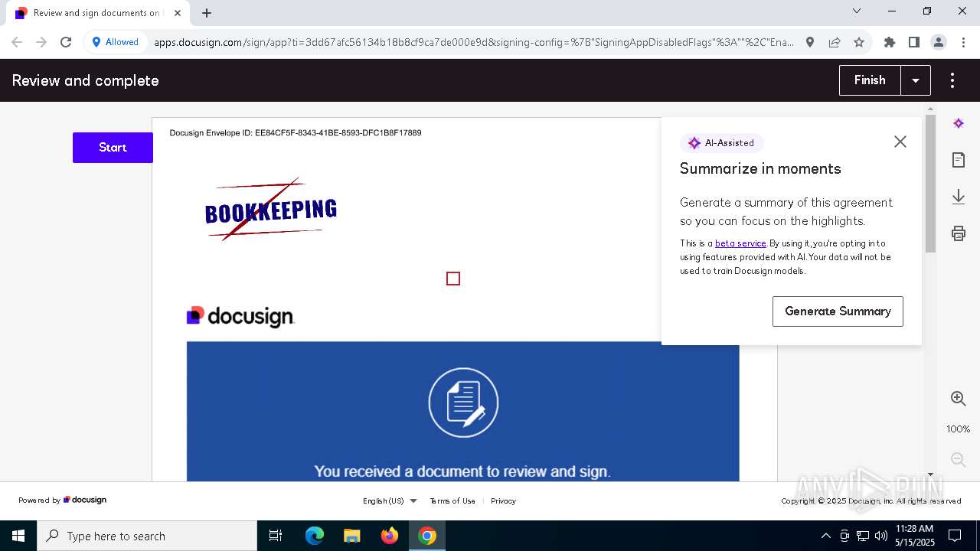Open Task View on taskbar
The height and width of the screenshot is (551, 980).
(276, 536)
